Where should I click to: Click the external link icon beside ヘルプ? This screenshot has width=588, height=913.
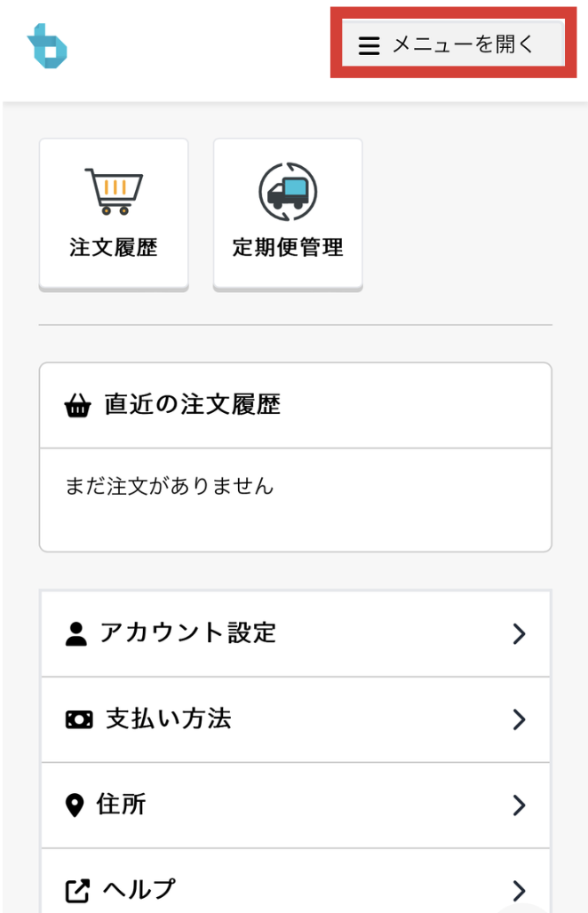pyautogui.click(x=78, y=890)
